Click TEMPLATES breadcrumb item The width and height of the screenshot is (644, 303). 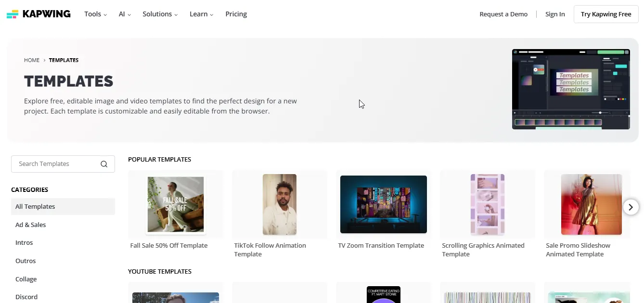coord(64,60)
